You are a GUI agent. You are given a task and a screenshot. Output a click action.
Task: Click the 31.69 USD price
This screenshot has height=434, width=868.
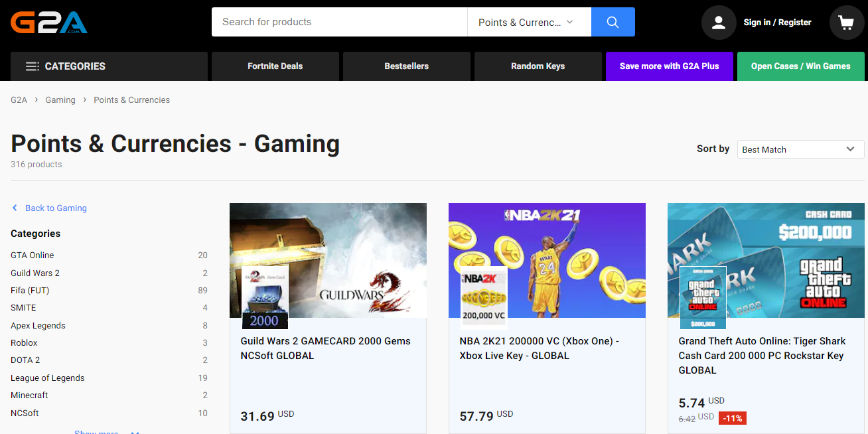point(267,416)
